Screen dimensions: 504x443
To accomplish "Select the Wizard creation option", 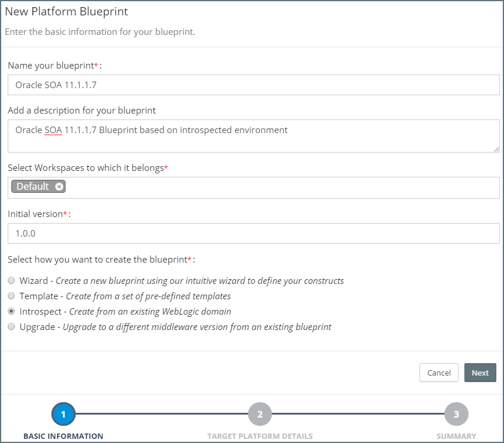I will [x=11, y=280].
